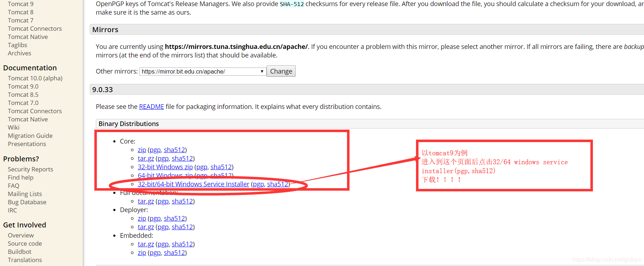
Task: Download the Core tar.gz distribution
Action: click(x=146, y=159)
